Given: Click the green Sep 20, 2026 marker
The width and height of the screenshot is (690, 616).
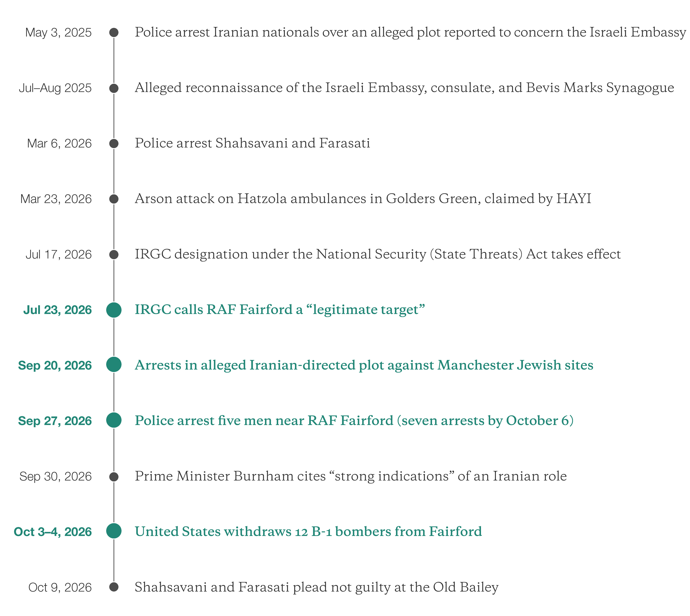Looking at the screenshot, I should click(114, 364).
